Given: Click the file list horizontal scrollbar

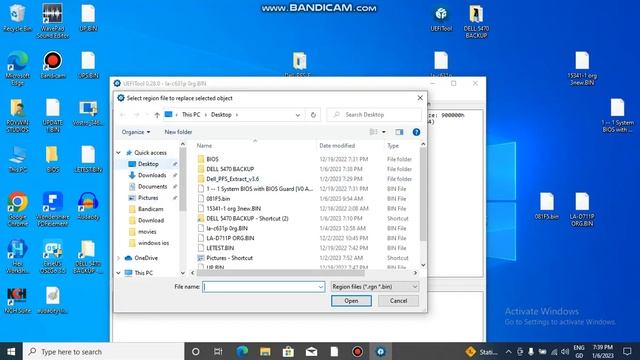Looking at the screenshot, I should 281,273.
